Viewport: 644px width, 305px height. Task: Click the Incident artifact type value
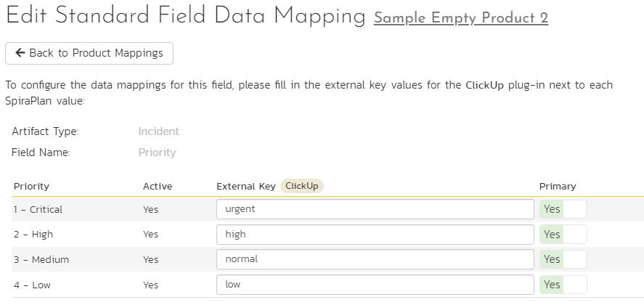[158, 131]
